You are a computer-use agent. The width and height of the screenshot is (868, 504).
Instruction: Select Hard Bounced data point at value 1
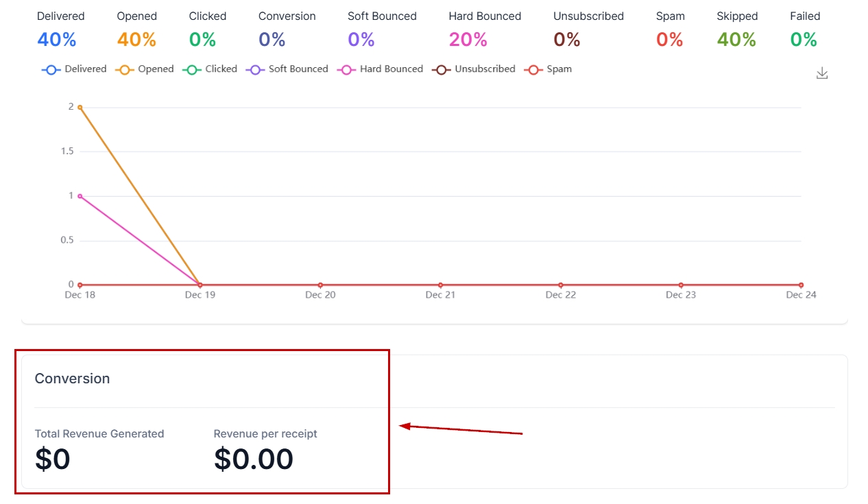coord(80,196)
